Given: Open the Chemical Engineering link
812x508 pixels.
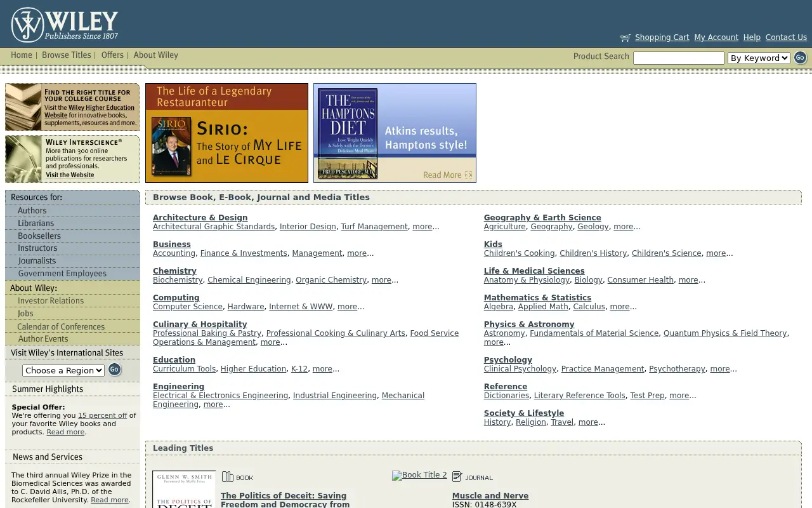Looking at the screenshot, I should (249, 280).
